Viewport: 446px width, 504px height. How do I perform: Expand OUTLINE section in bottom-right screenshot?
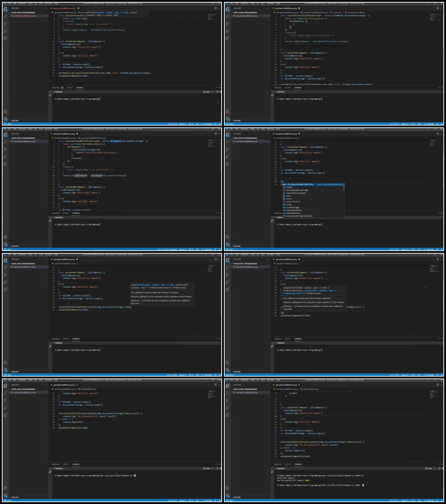tap(237, 497)
